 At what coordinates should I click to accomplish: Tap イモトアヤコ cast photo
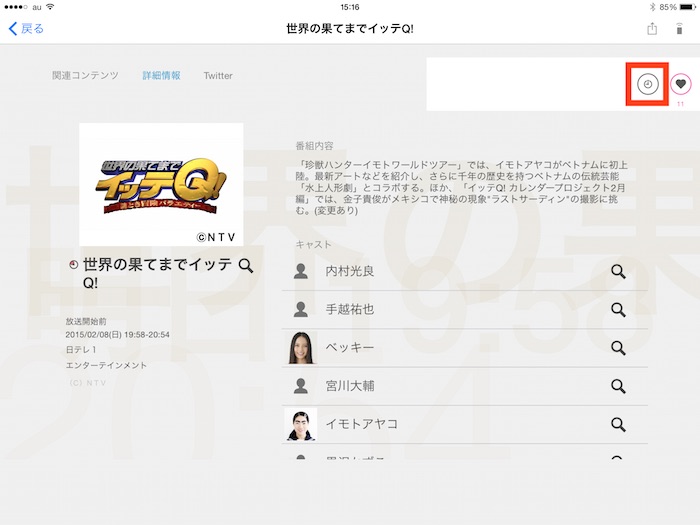(300, 424)
